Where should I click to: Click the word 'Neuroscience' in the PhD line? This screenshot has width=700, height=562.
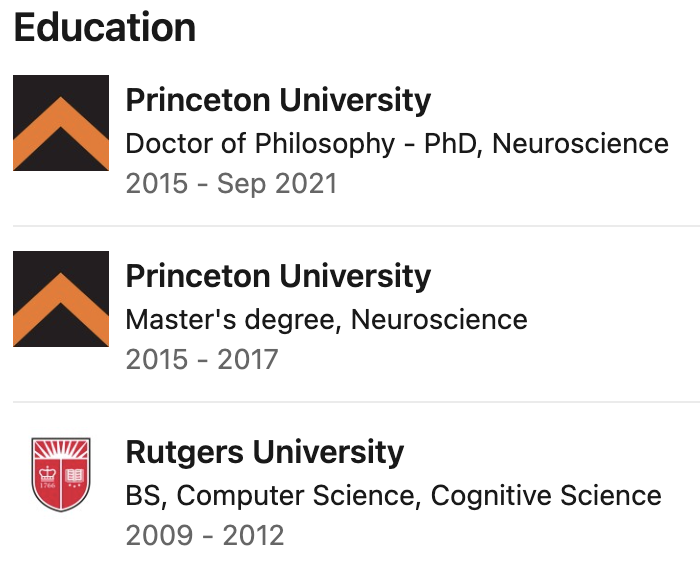pyautogui.click(x=580, y=143)
